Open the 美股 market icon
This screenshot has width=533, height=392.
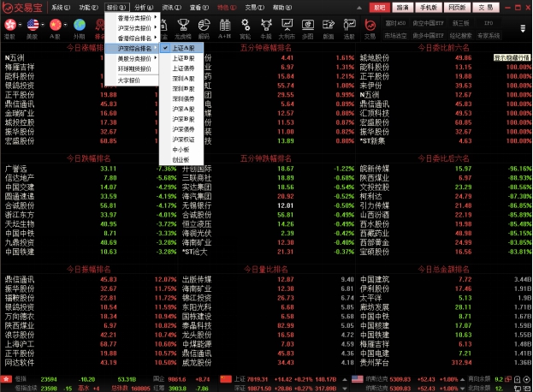click(33, 28)
